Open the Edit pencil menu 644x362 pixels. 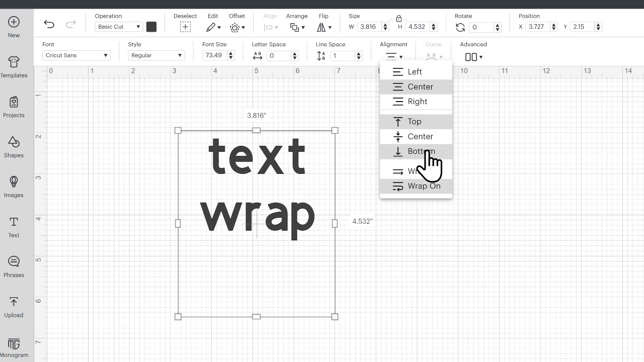213,27
